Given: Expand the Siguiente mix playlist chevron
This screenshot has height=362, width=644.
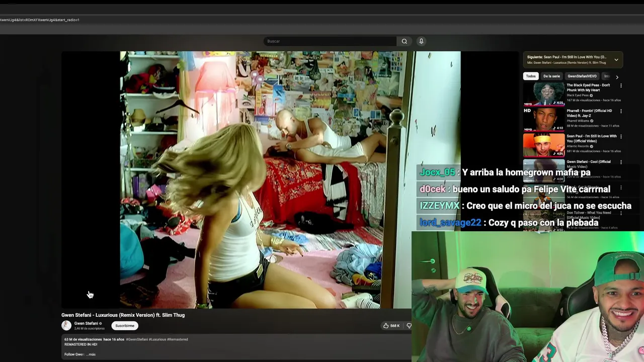Looking at the screenshot, I should click(x=616, y=60).
